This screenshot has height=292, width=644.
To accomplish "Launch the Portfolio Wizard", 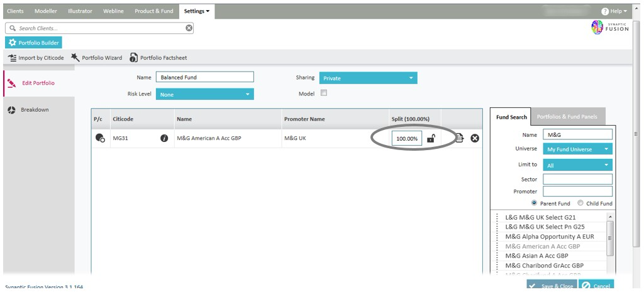I will coord(96,58).
